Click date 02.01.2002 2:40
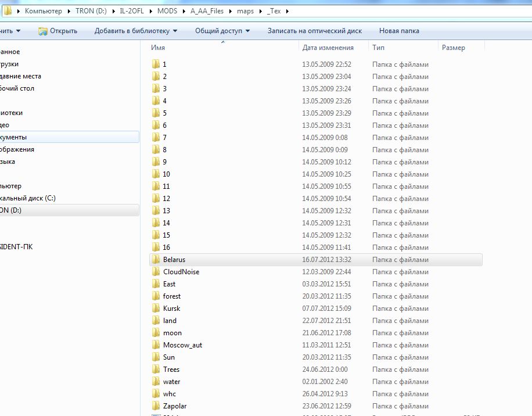The image size is (532, 416). tap(325, 382)
